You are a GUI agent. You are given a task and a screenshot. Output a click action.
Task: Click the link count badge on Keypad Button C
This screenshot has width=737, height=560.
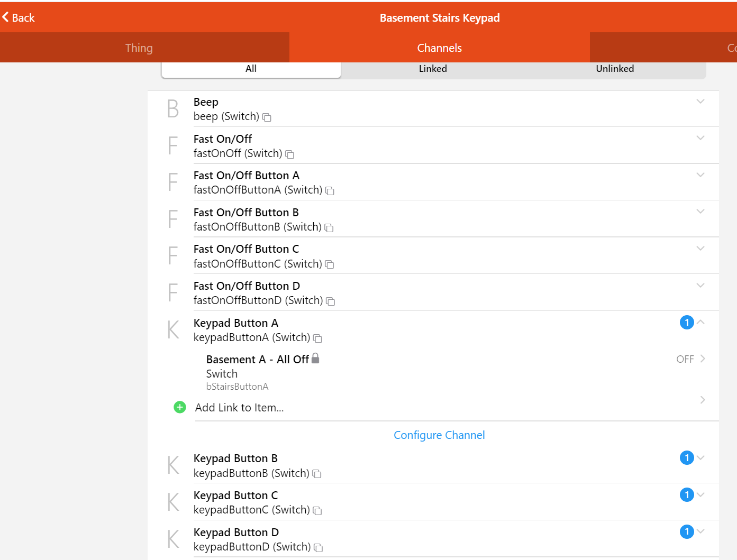[x=687, y=494]
